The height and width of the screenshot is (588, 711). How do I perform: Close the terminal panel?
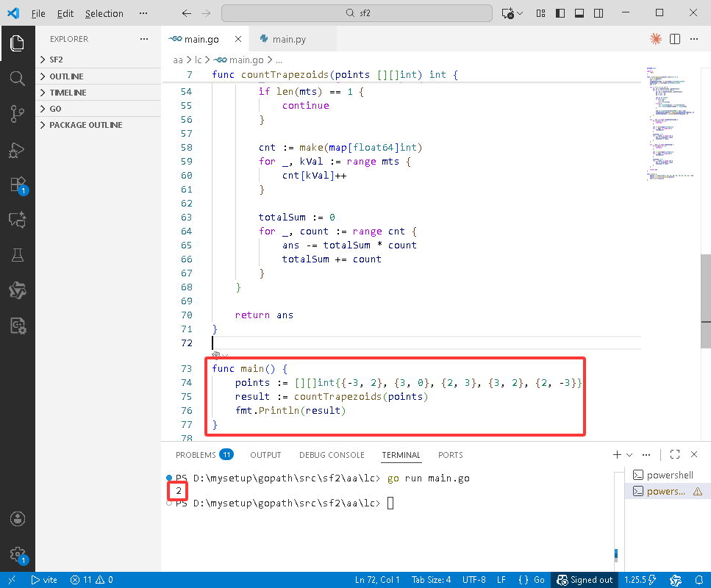(694, 454)
